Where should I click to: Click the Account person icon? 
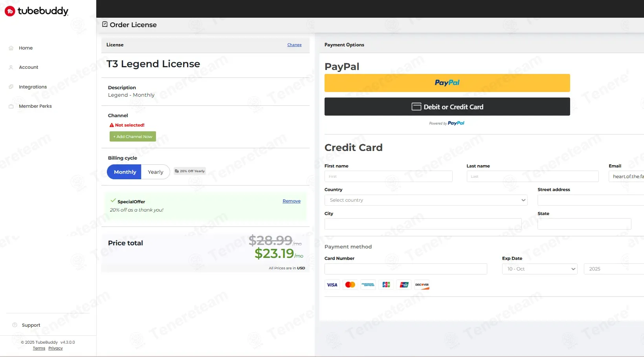pyautogui.click(x=11, y=67)
